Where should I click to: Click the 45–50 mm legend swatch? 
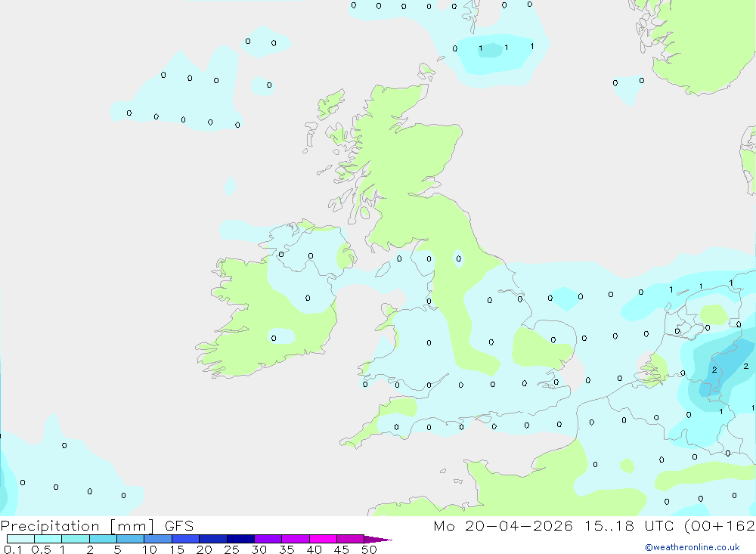point(350,539)
